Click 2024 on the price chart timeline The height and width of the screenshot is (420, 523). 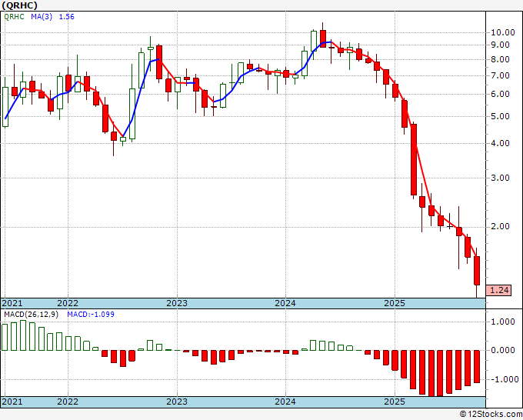pyautogui.click(x=285, y=303)
